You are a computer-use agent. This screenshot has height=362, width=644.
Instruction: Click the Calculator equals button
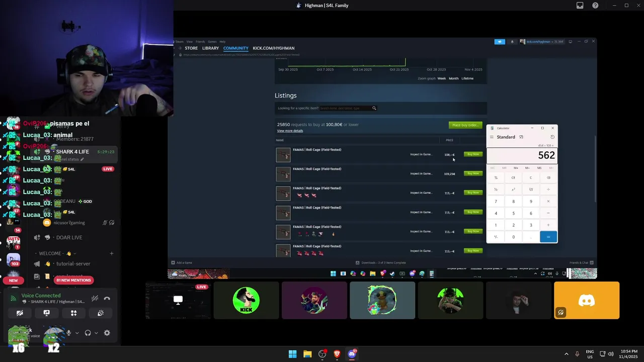[x=548, y=237]
